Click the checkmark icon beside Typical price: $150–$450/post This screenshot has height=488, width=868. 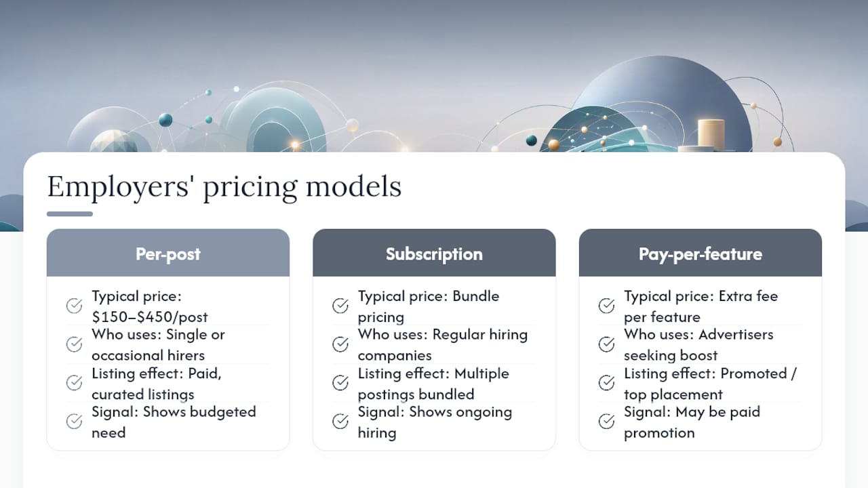click(75, 306)
